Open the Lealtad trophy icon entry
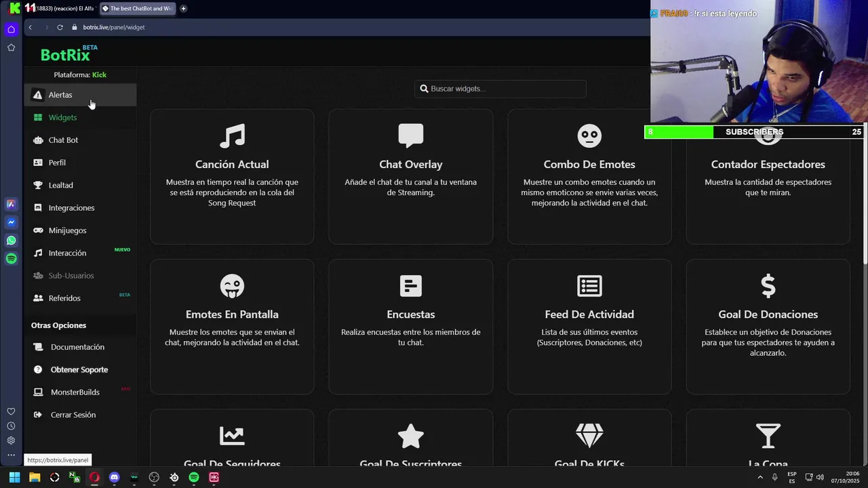Image resolution: width=868 pixels, height=488 pixels. (81, 185)
